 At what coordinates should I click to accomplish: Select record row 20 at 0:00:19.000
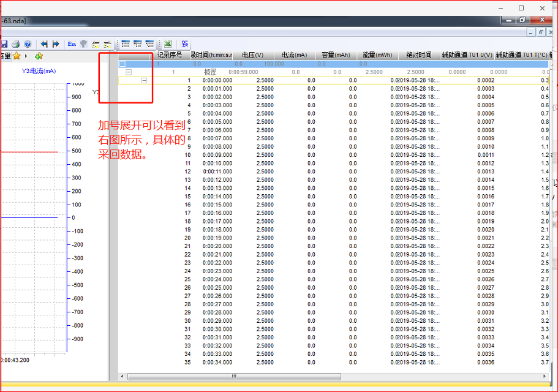[x=333, y=238]
